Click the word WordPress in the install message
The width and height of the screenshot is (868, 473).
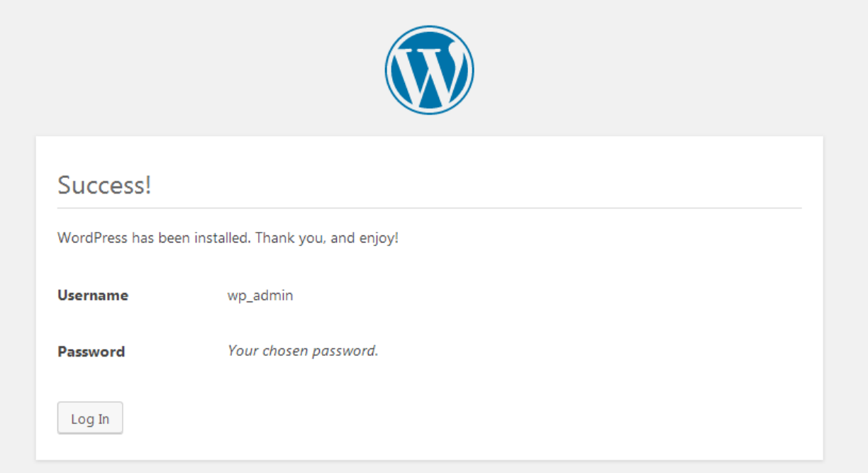pos(93,238)
